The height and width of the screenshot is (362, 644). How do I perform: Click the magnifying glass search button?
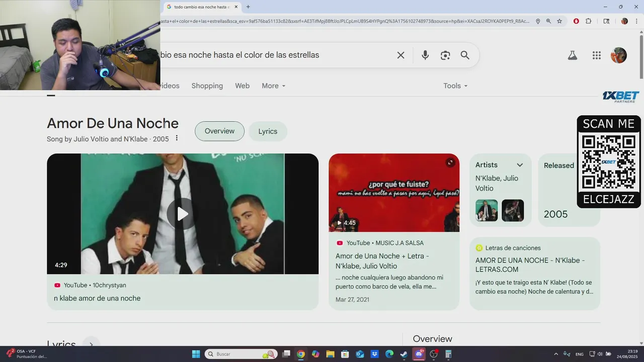tap(465, 55)
